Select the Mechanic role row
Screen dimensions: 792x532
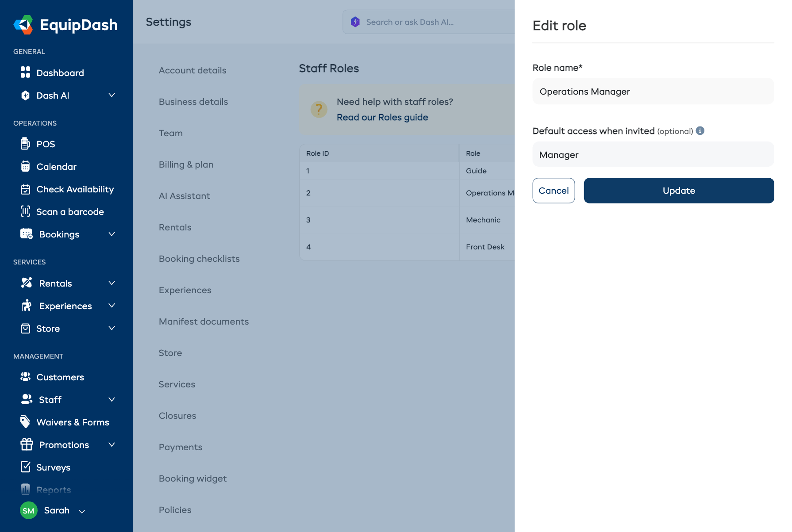(408, 220)
